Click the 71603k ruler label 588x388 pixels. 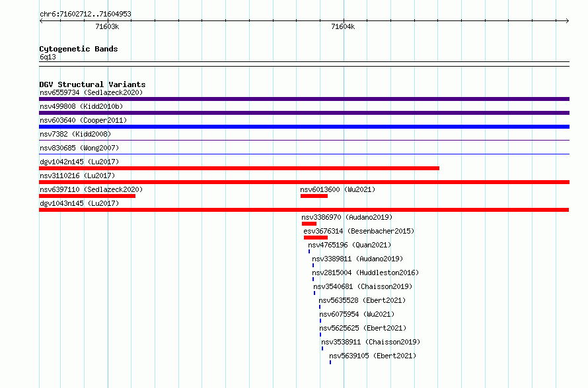(107, 26)
